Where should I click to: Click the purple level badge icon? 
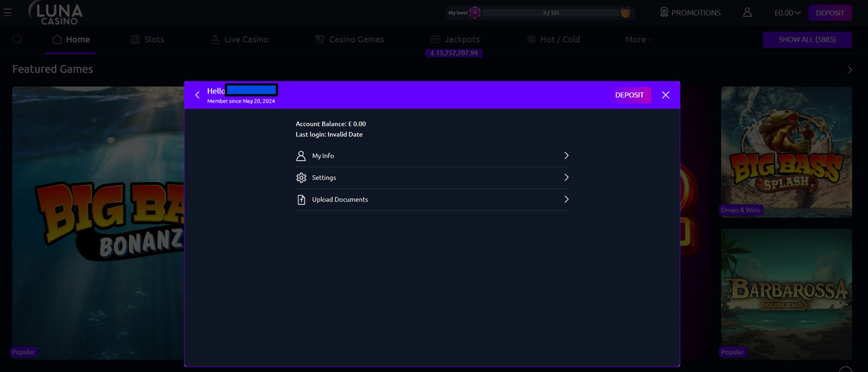[x=475, y=12]
